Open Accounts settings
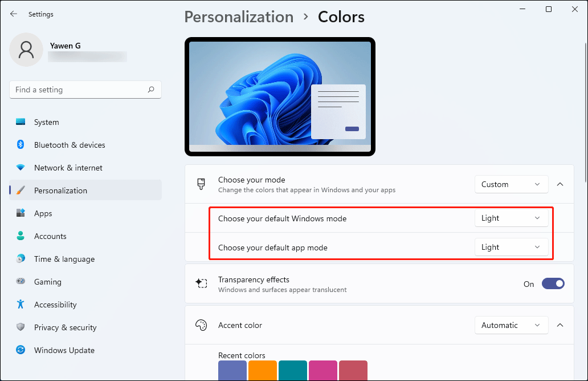The image size is (588, 381). 85,236
